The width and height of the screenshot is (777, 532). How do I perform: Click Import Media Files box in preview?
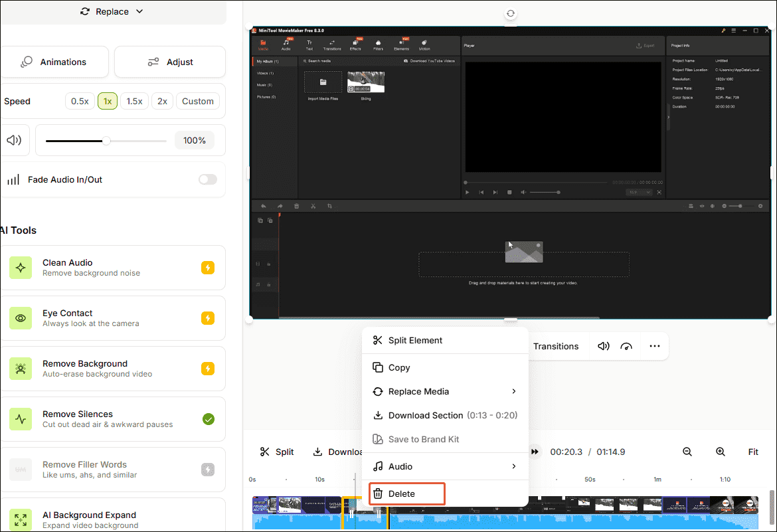pyautogui.click(x=323, y=82)
